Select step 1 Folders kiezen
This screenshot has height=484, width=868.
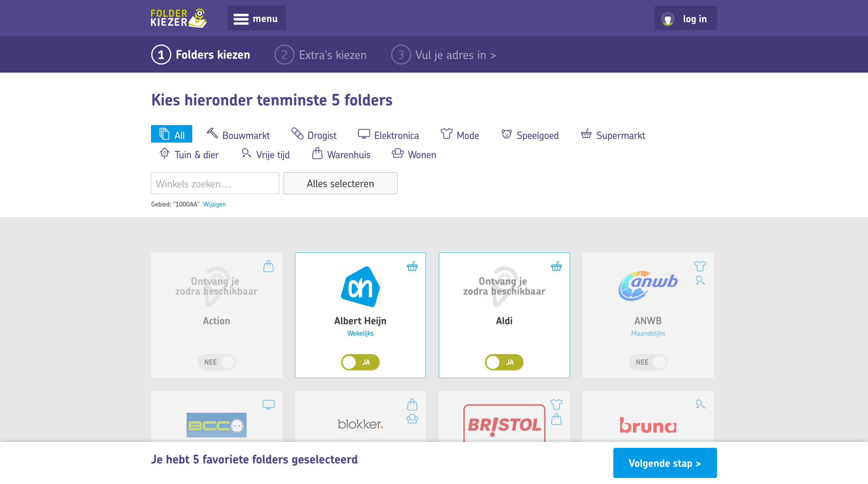[x=200, y=55]
